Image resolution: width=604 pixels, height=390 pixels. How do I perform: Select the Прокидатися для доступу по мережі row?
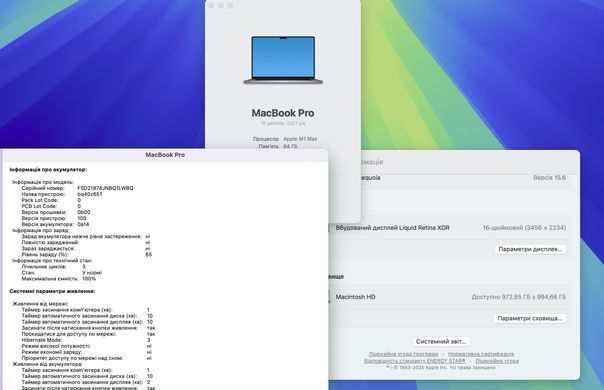coord(88,334)
